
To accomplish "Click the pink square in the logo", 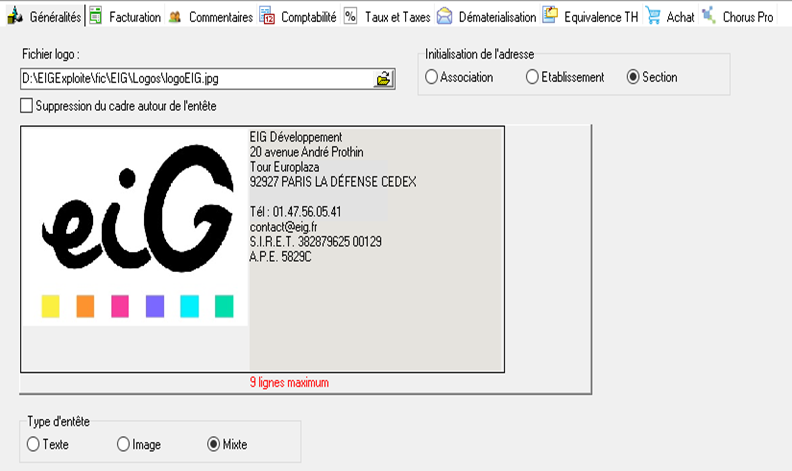I will point(120,306).
